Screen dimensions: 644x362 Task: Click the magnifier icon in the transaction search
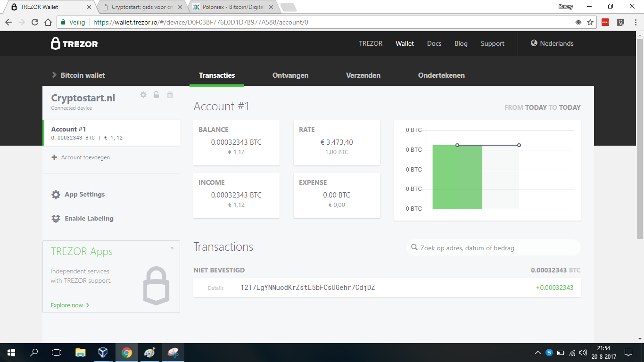(414, 247)
